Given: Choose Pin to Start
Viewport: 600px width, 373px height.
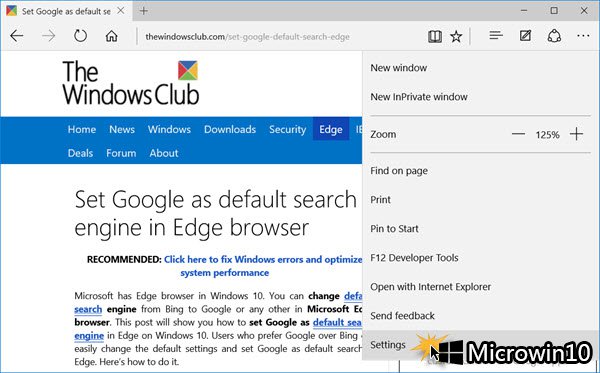Looking at the screenshot, I should click(394, 229).
